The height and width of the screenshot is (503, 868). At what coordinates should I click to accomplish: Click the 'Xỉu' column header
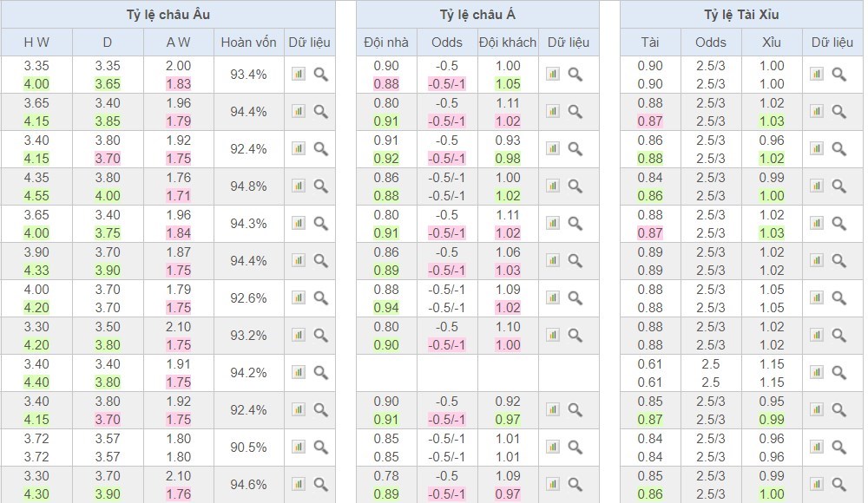[771, 42]
